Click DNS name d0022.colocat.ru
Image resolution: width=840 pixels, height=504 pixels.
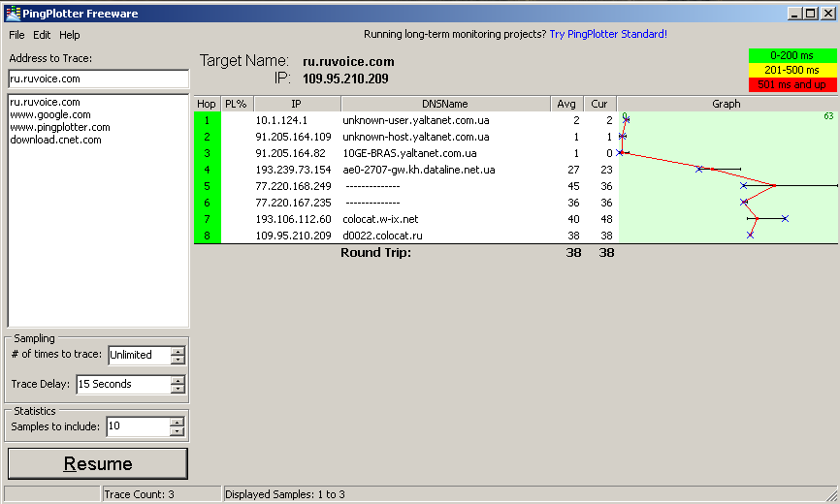tap(382, 236)
